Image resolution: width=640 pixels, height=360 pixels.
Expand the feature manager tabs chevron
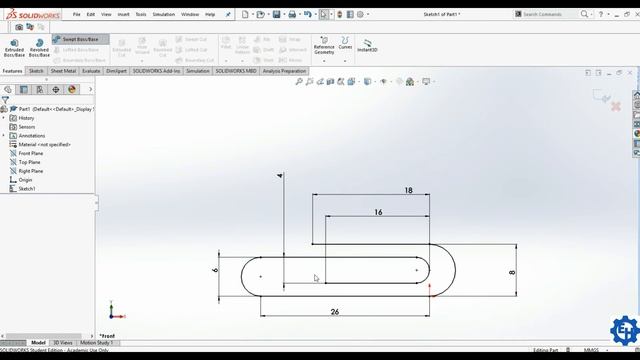(90, 89)
